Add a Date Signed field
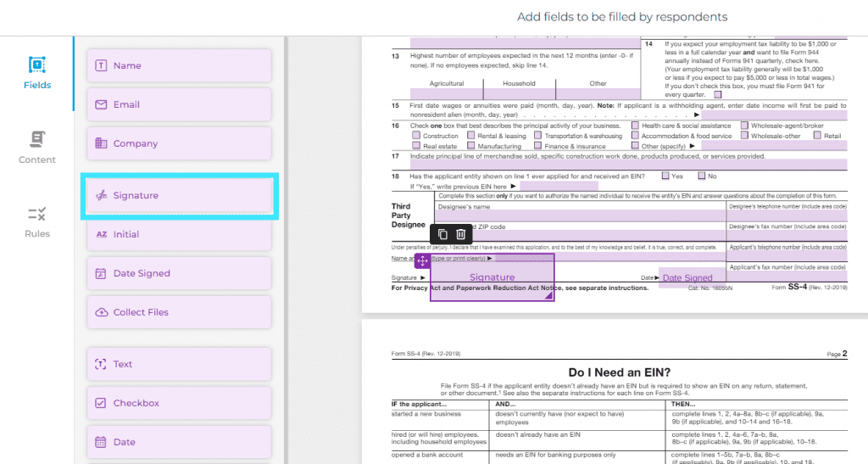868x464 pixels. 179,273
